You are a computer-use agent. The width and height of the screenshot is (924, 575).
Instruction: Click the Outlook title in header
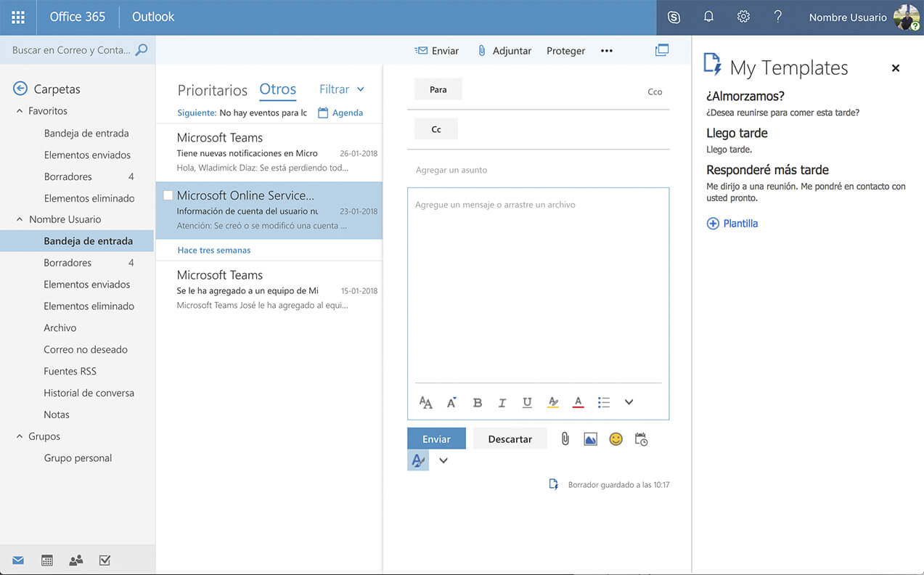[x=153, y=17]
